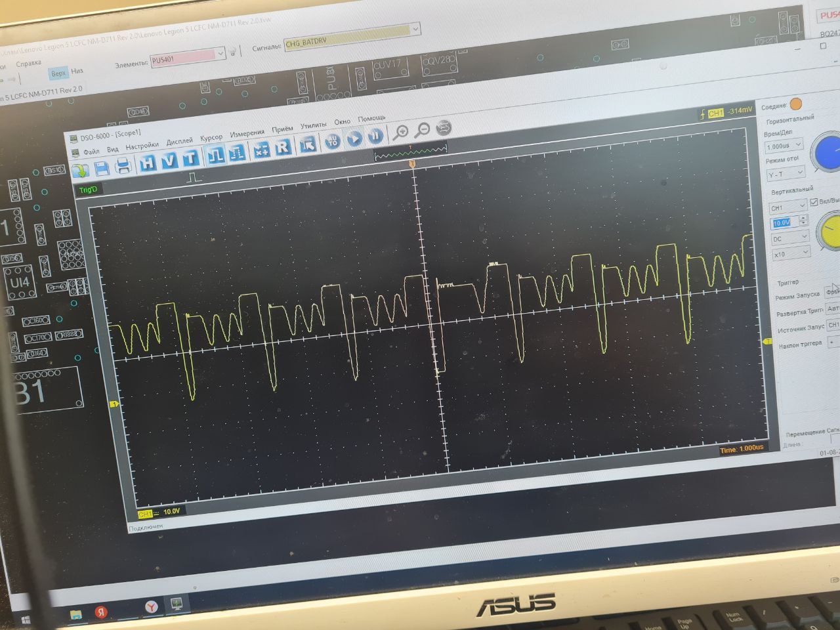Expand the Y-T mode dropdown
The image size is (840, 630).
tap(786, 174)
